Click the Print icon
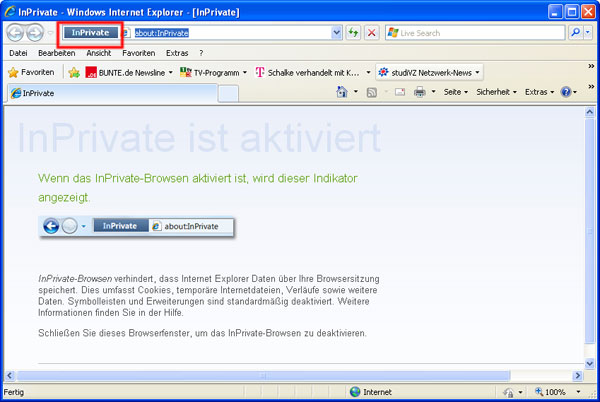The image size is (600, 402). click(420, 92)
